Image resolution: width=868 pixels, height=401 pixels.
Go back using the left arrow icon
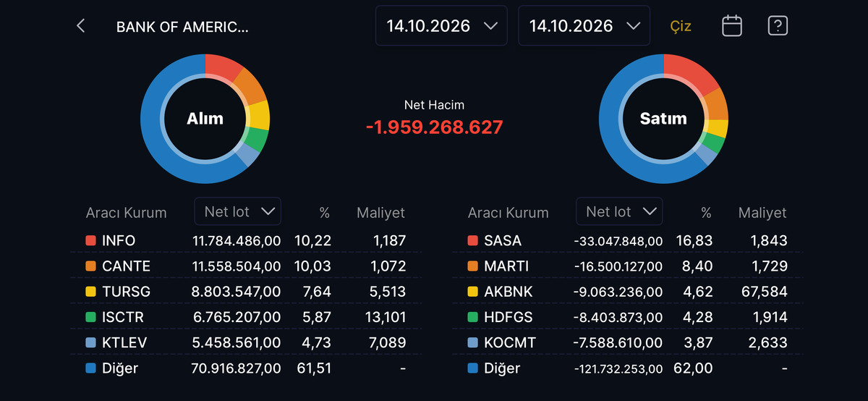(x=81, y=26)
